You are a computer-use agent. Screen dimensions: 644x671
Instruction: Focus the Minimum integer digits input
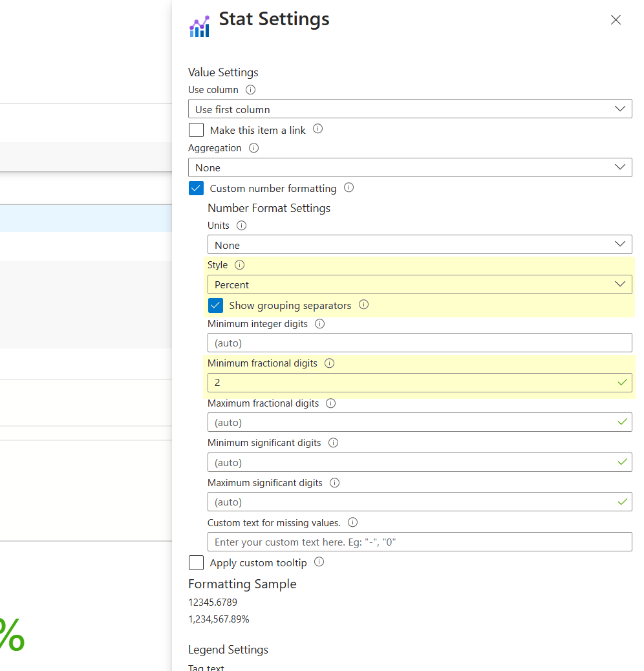click(419, 343)
